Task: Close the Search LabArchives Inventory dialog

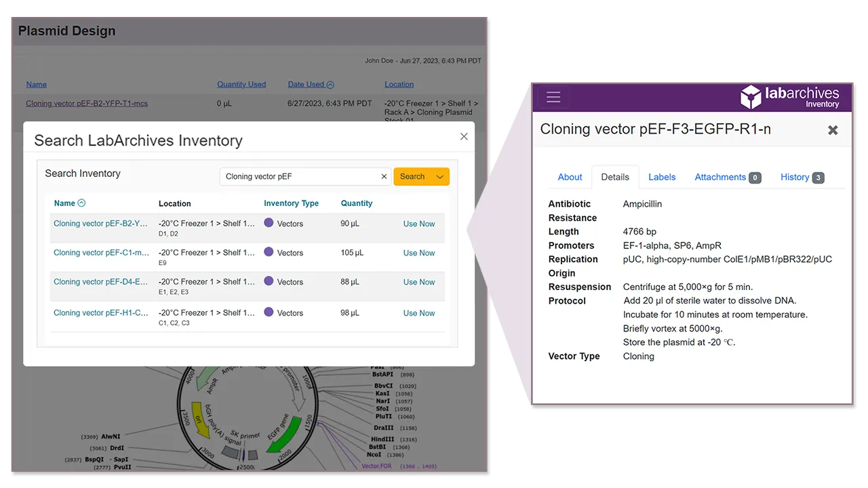Action: [464, 136]
